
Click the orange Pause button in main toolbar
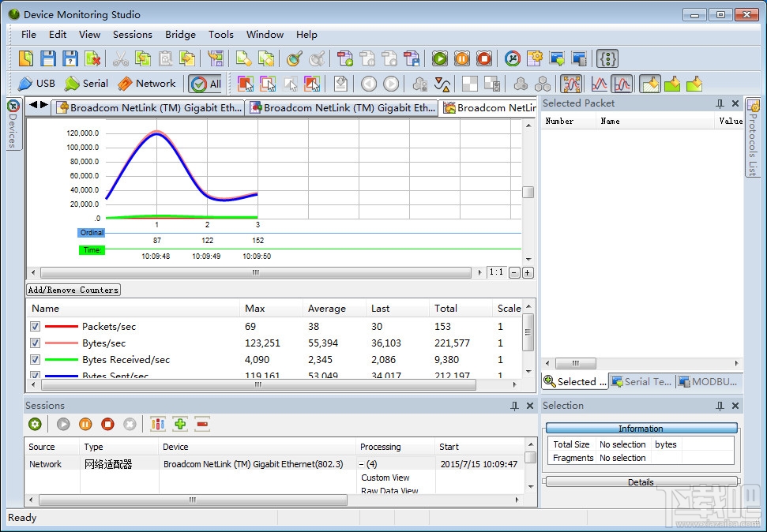462,58
